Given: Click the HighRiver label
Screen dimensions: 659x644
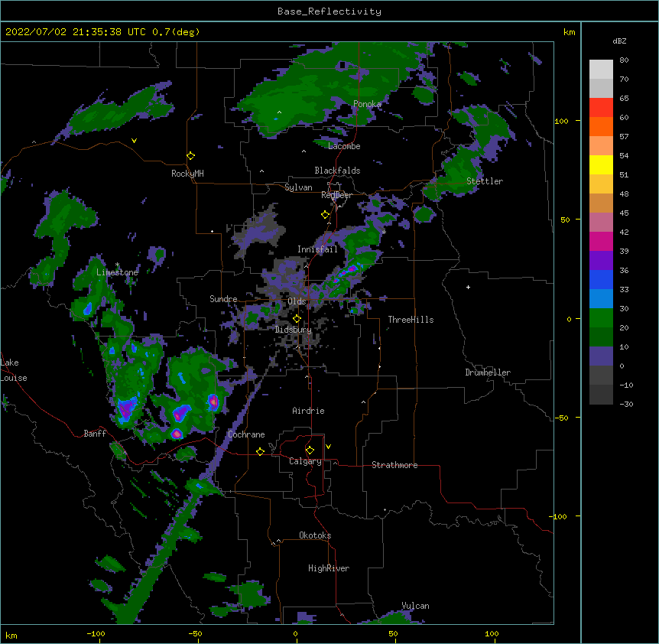Looking at the screenshot, I should tap(329, 568).
